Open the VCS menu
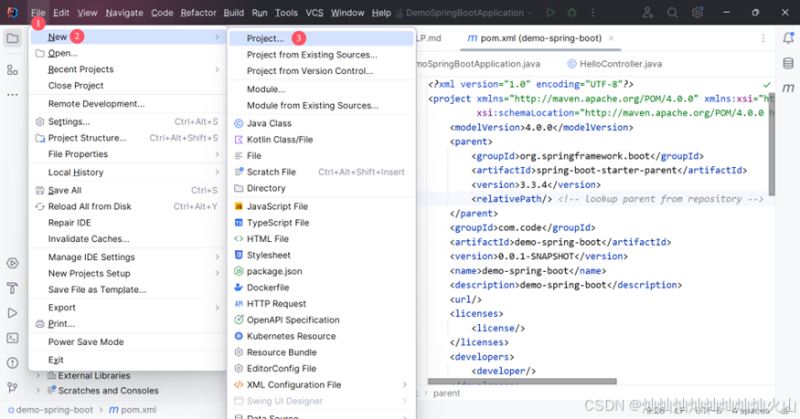This screenshot has width=800, height=419. 314,13
